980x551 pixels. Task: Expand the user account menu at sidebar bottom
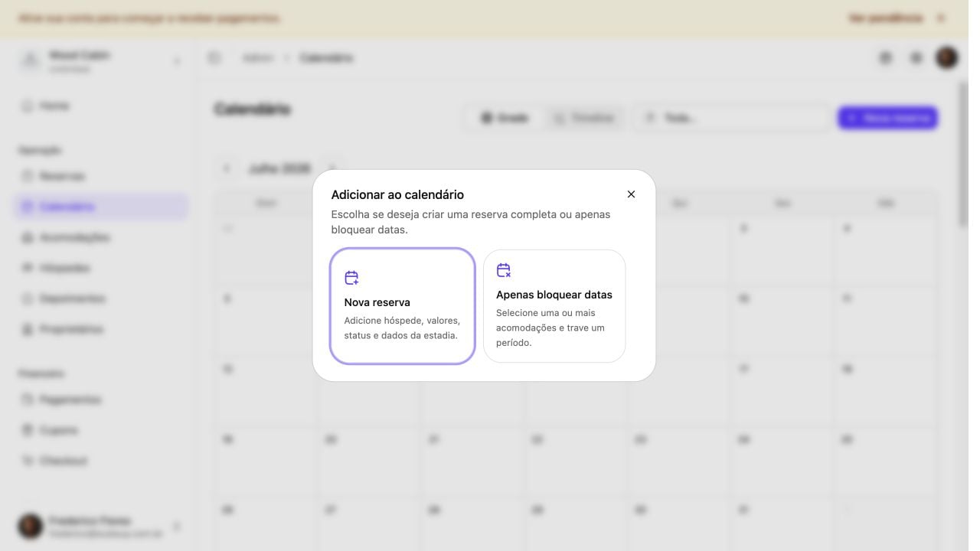[101, 527]
